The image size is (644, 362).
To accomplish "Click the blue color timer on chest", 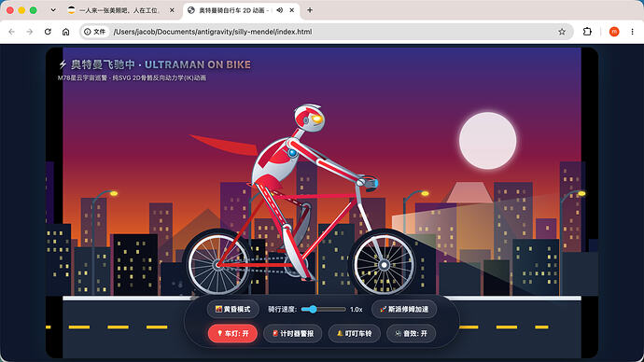I will (292, 153).
